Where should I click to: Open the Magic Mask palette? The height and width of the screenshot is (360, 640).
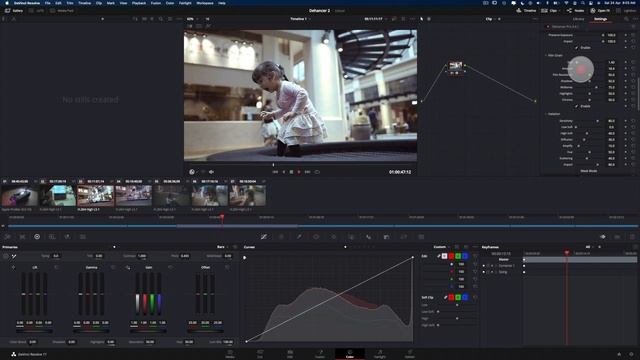(x=351, y=237)
